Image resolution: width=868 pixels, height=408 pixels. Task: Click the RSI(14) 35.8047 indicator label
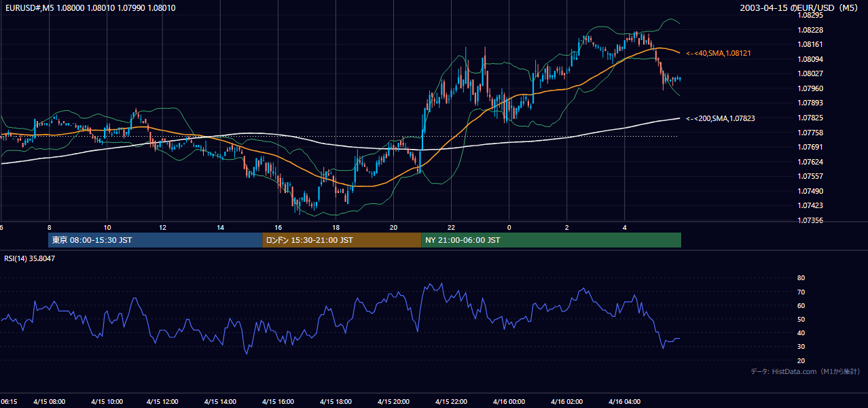click(x=30, y=258)
